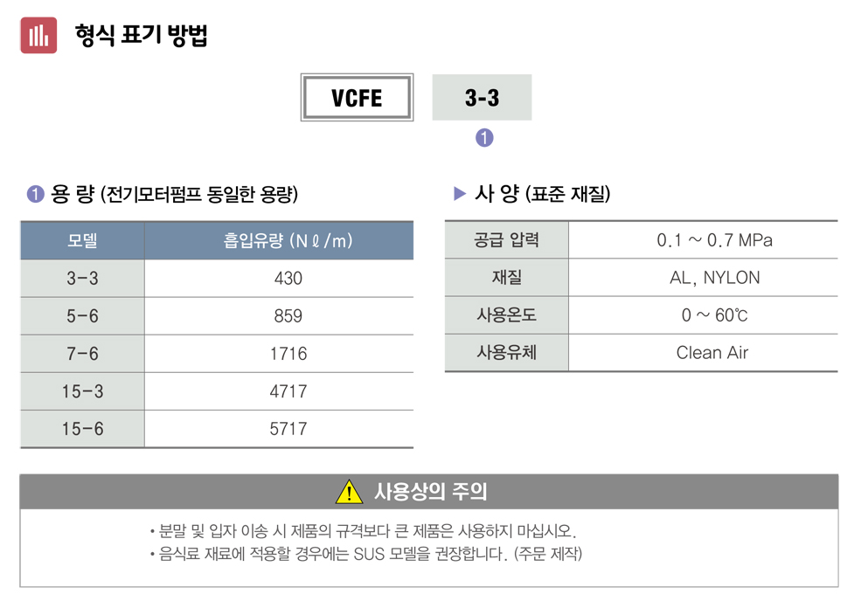Click the 형식 표기 방법 title text
Viewport: 868px width, 601px height.
(x=142, y=36)
